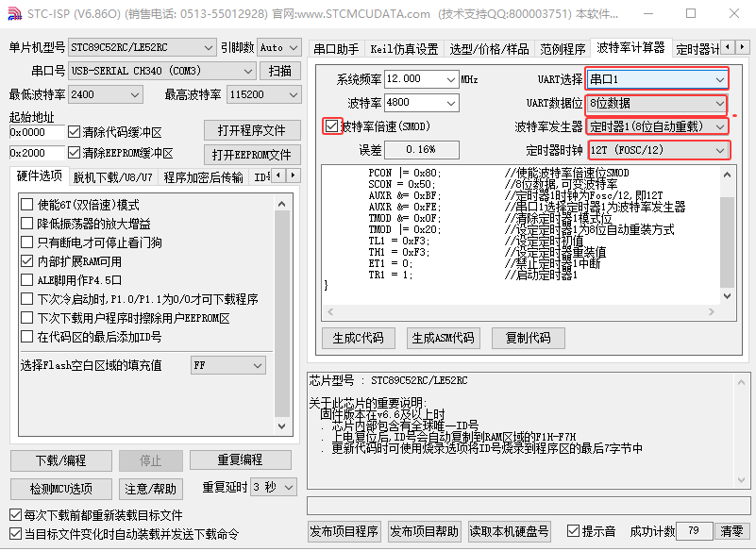Click hardware options list scrollbar down arrow
The width and height of the screenshot is (756, 551).
tap(282, 426)
